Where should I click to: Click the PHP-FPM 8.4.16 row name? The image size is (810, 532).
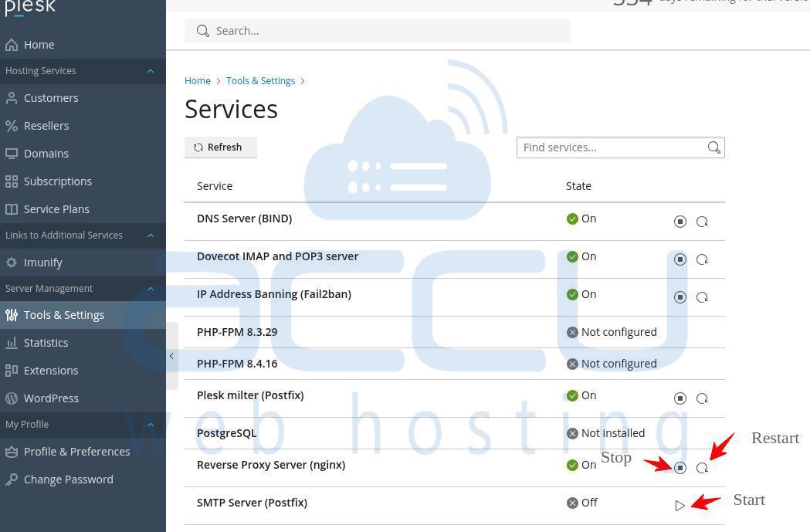[237, 364]
